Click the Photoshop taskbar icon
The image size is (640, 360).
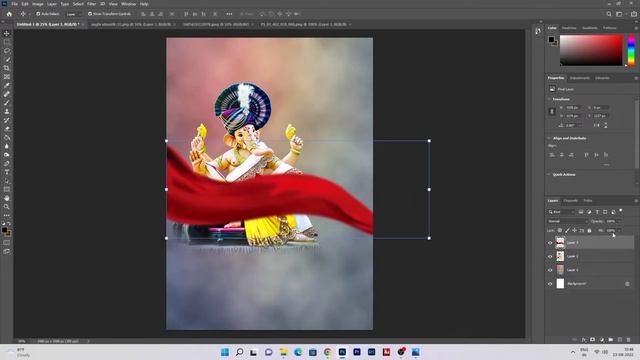pos(342,352)
